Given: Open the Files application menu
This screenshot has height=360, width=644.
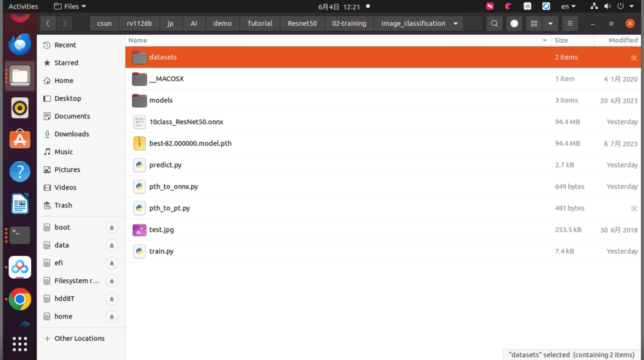Looking at the screenshot, I should 70,6.
